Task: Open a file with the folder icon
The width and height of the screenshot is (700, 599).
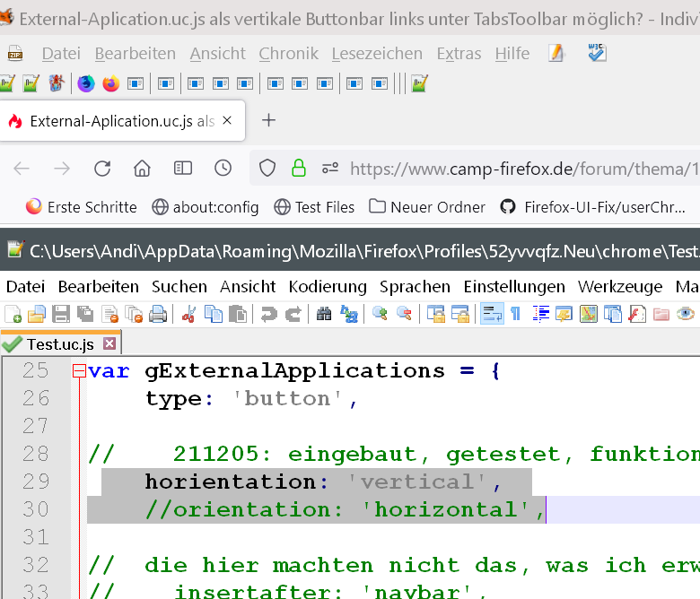Action: tap(36, 314)
